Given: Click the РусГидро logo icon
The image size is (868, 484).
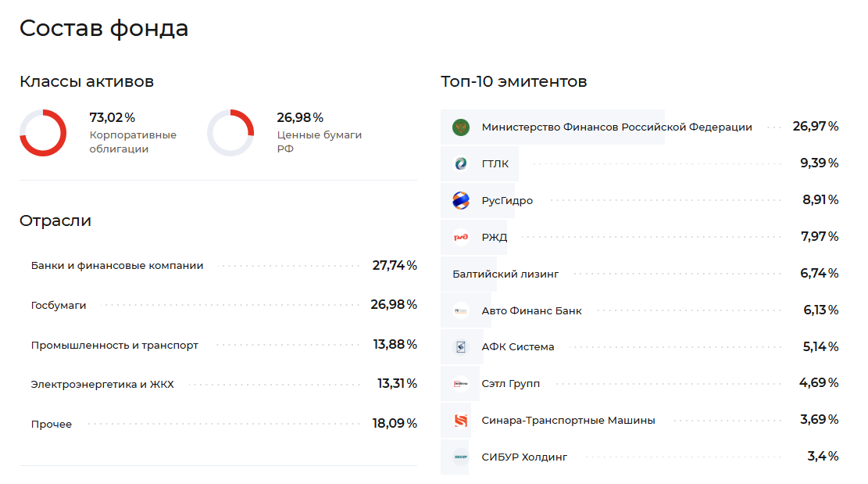Looking at the screenshot, I should pos(461,200).
